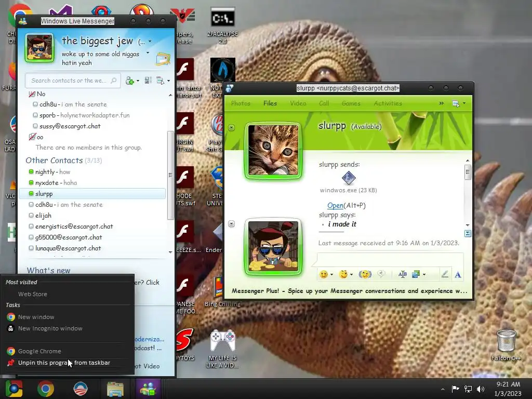Open the Falcon C++ recycle bin icon
The height and width of the screenshot is (399, 532).
(x=506, y=345)
